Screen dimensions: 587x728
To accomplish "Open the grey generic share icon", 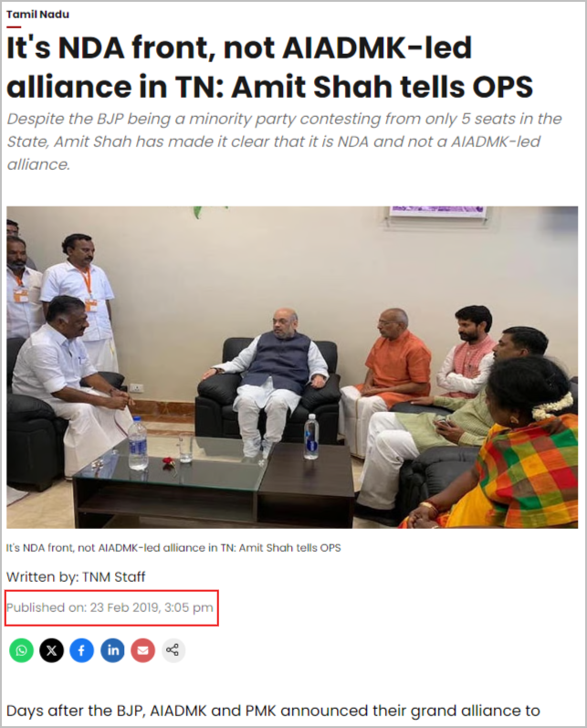I will tap(173, 650).
